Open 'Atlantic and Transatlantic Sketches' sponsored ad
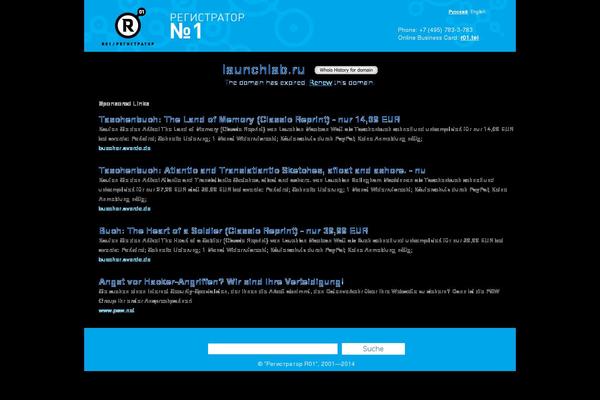 pyautogui.click(x=262, y=170)
